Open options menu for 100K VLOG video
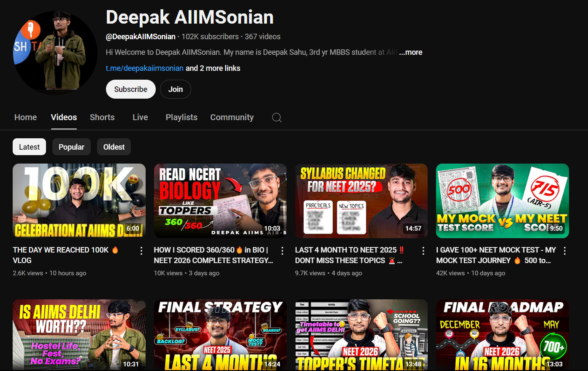 tap(141, 251)
